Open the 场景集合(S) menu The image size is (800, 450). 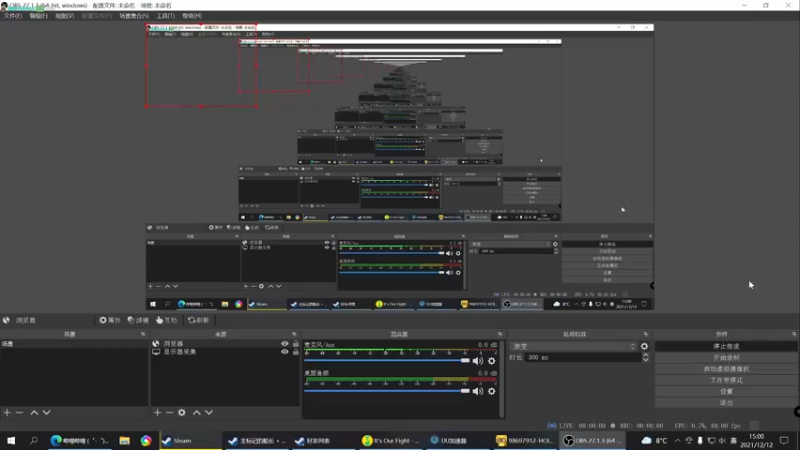[x=134, y=16]
